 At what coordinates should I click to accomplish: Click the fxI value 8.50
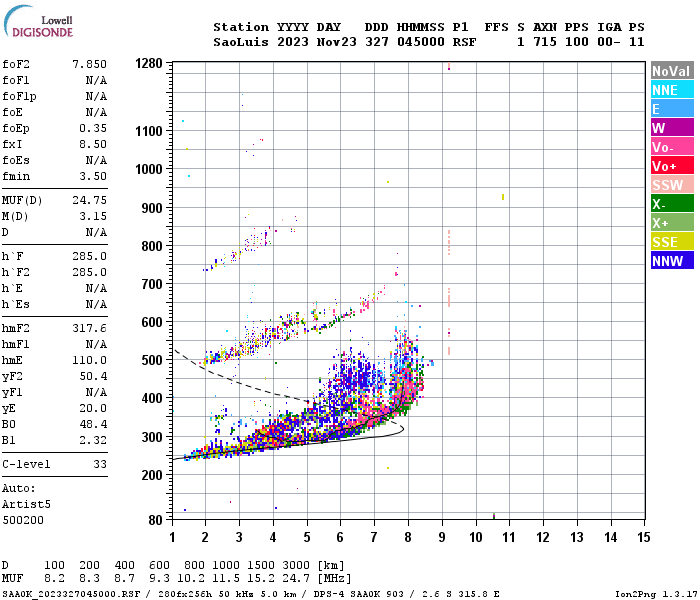[x=93, y=144]
